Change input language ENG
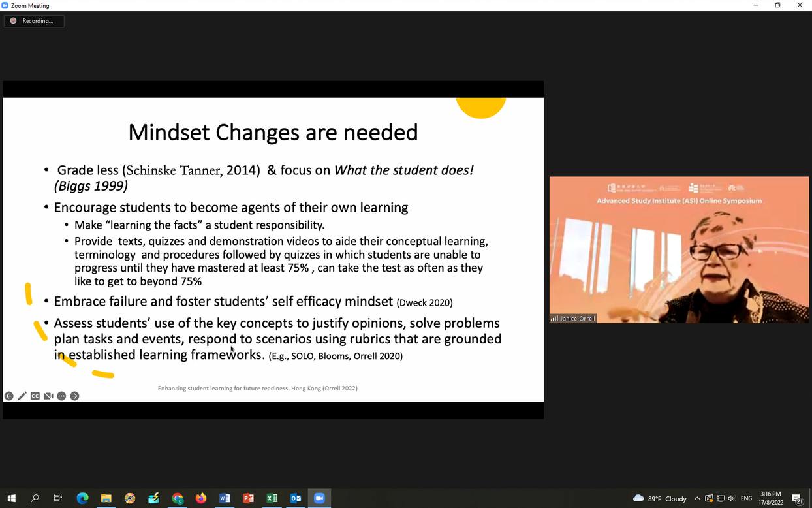Viewport: 812px width, 508px height. pos(747,498)
